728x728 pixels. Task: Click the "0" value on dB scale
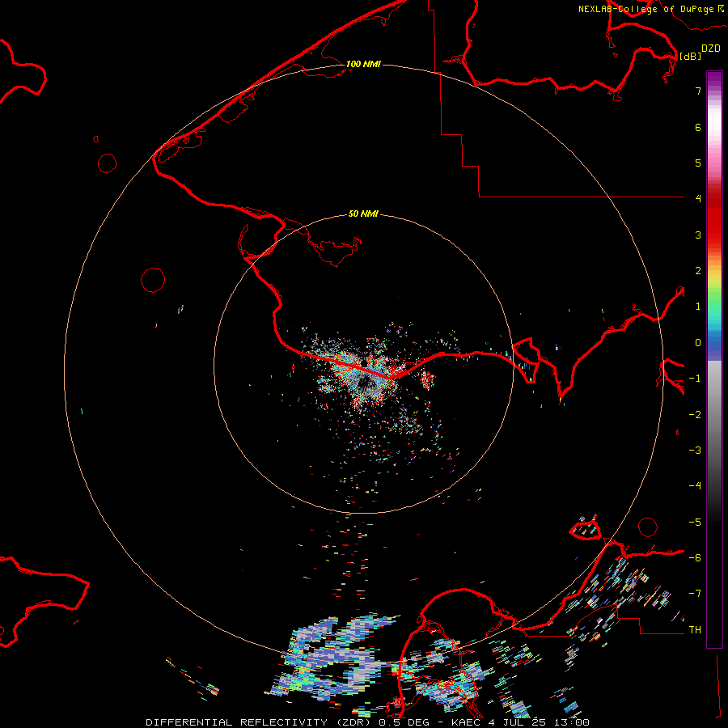tap(698, 343)
